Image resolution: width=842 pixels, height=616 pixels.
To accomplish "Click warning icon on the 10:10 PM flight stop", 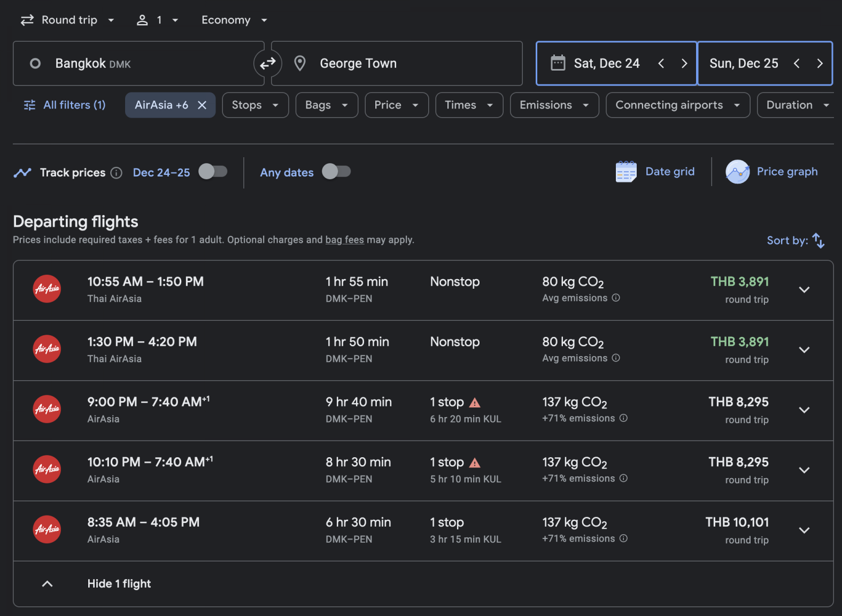I will click(x=475, y=463).
